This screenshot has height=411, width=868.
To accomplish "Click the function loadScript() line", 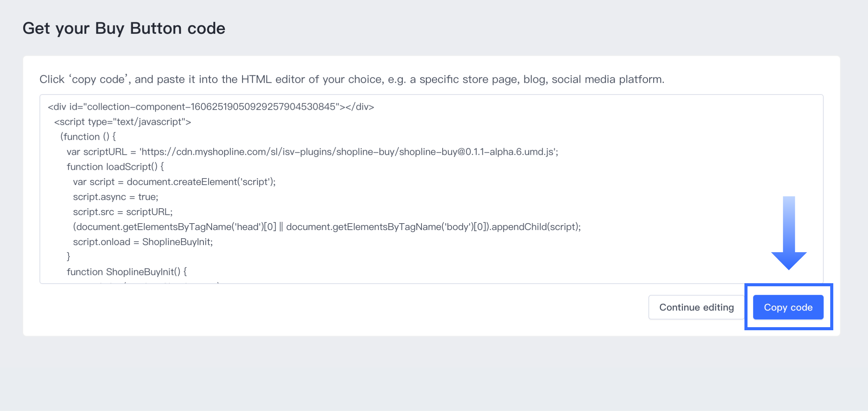I will 115,167.
